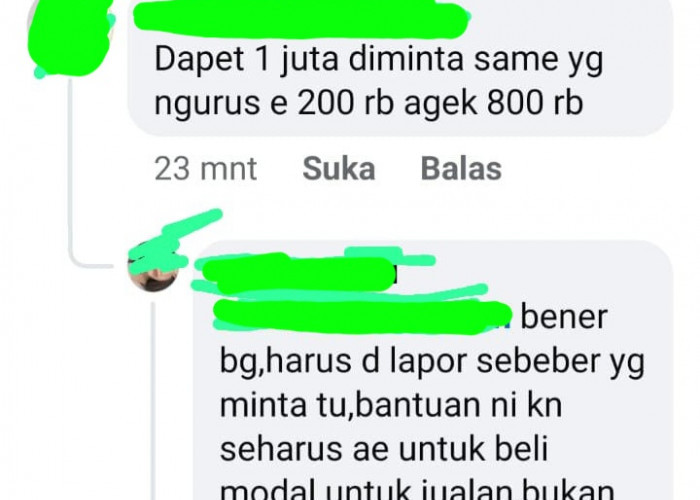The image size is (700, 500).
Task: Open the top commenter's green-covered profile picture
Action: tap(69, 38)
